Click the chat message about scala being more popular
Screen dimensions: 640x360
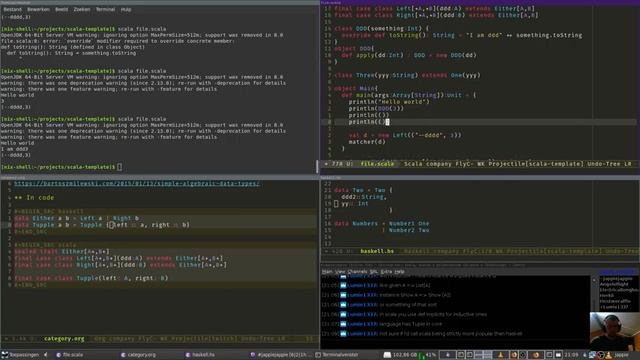click(451, 334)
